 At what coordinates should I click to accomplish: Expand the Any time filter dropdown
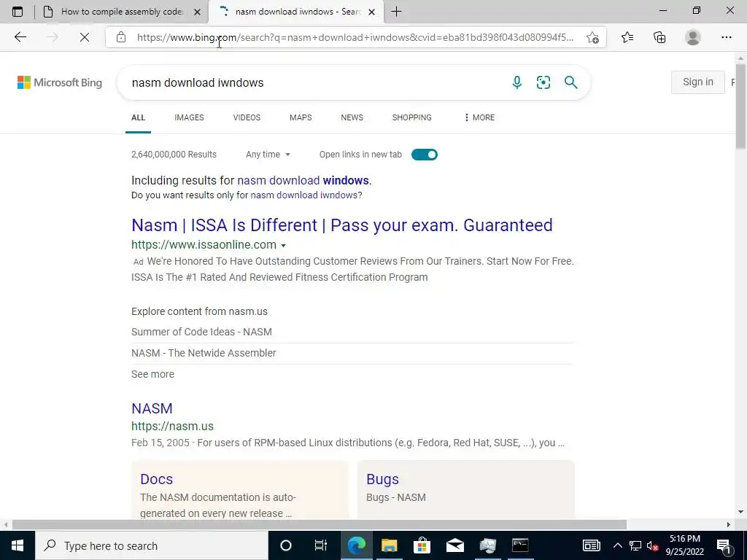click(268, 155)
